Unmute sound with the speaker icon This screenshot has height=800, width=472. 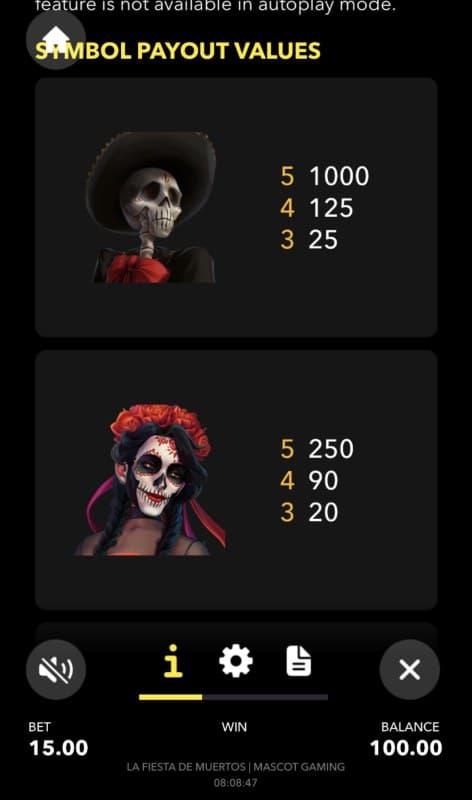56,669
